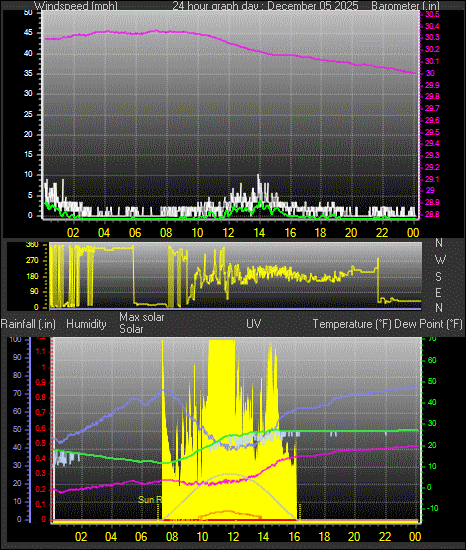Screen dimensions: 466x550
Task: Click barometer axis value 28.8
Action: tap(432, 214)
